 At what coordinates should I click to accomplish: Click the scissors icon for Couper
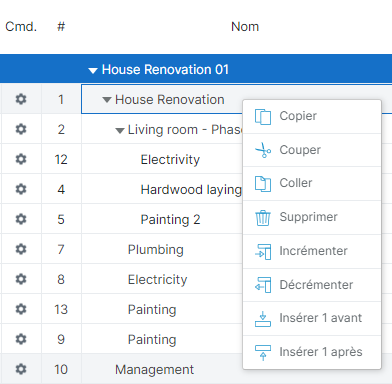tap(263, 150)
